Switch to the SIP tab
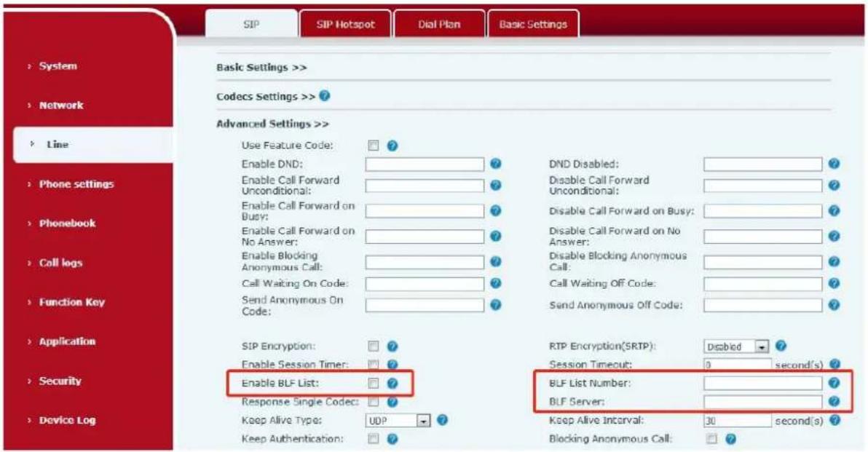Screen dimensions: 868x452 pos(251,24)
